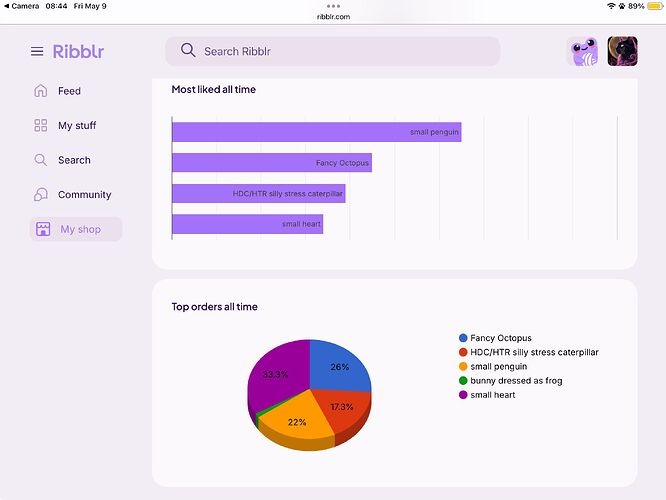The width and height of the screenshot is (666, 500).
Task: Click the orange 22% pie slice
Action: (x=297, y=422)
